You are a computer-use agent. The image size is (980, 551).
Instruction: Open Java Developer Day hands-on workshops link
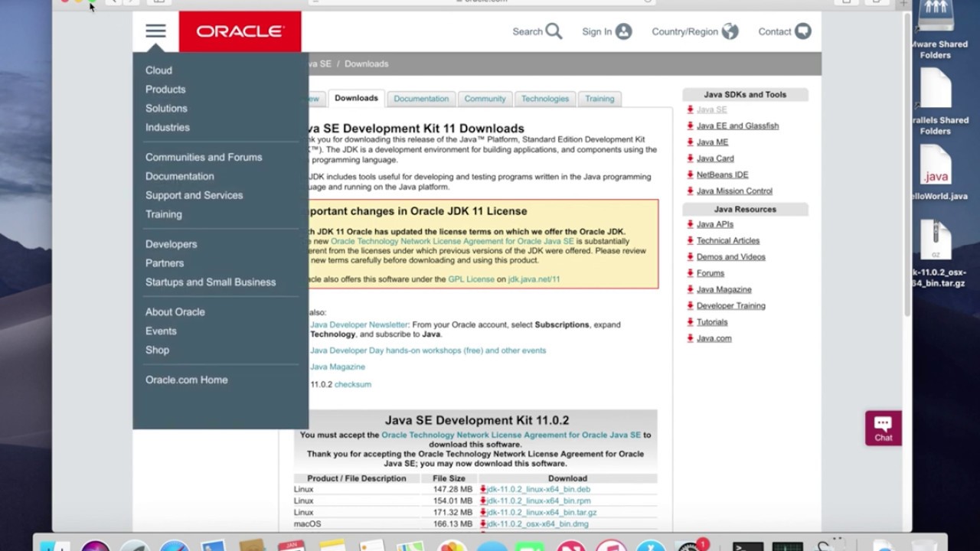tap(427, 350)
